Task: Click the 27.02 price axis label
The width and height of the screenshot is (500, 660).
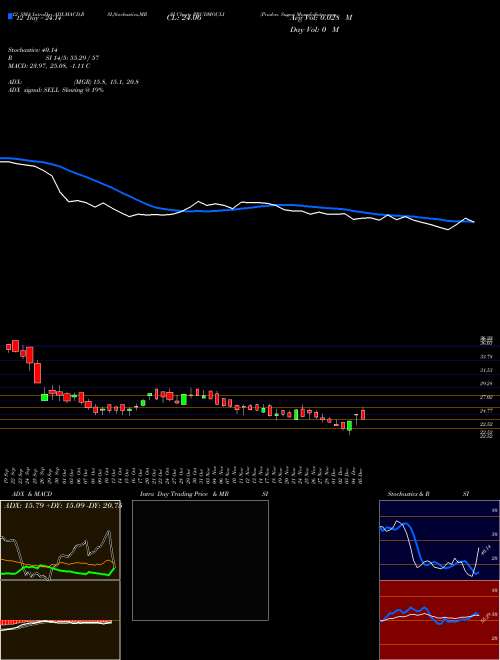Action: click(x=487, y=397)
